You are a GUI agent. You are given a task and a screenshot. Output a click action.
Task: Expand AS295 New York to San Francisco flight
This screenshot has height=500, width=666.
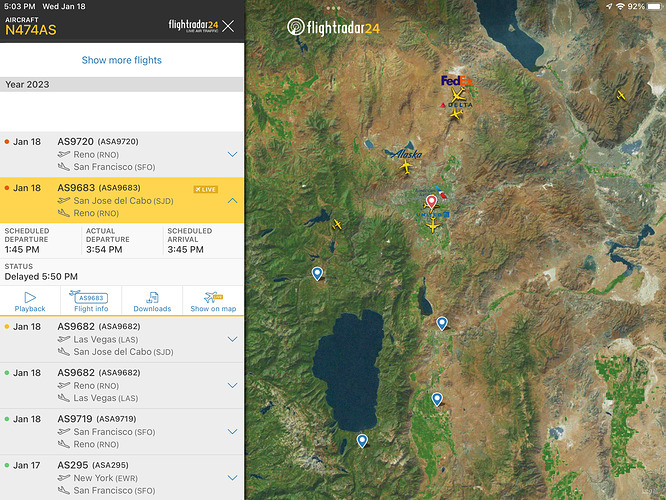(232, 477)
